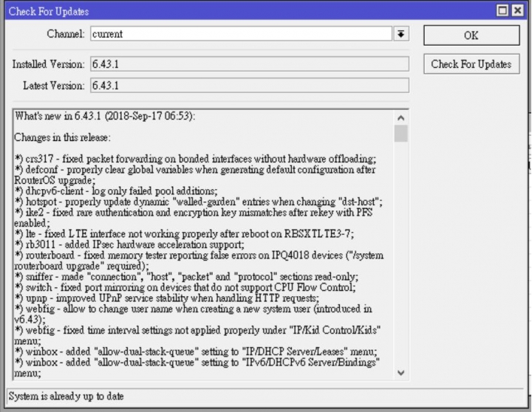Image resolution: width=532 pixels, height=412 pixels.
Task: Click the switch port mirroring line
Action: pyautogui.click(x=185, y=287)
